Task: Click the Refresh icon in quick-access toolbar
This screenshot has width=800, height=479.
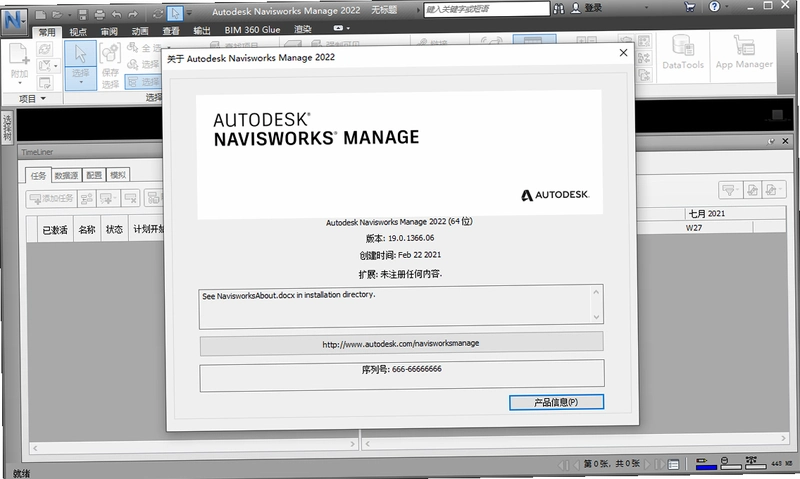Action: coord(158,14)
